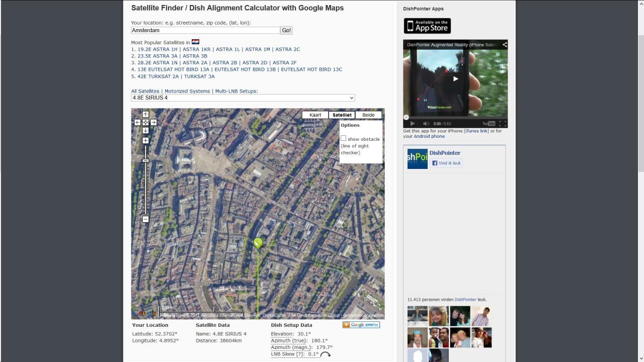
Task: Click the Netherlands flag icon
Action: point(195,42)
